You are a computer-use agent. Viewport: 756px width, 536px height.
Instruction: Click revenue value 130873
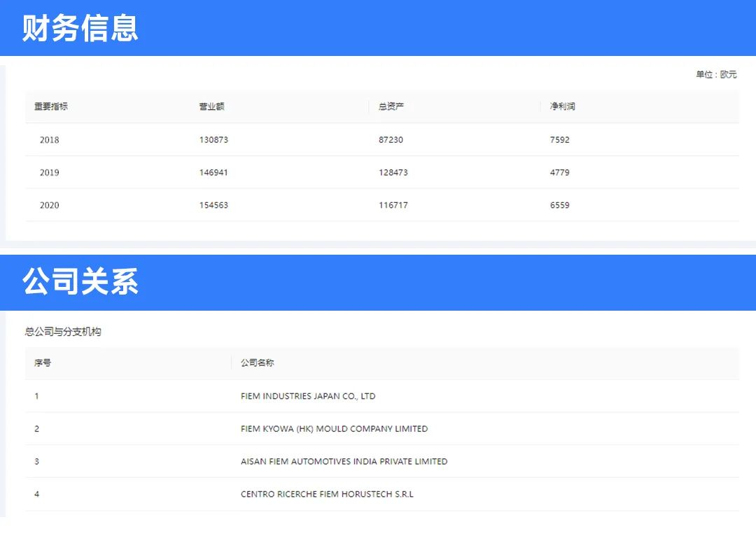pyautogui.click(x=213, y=140)
